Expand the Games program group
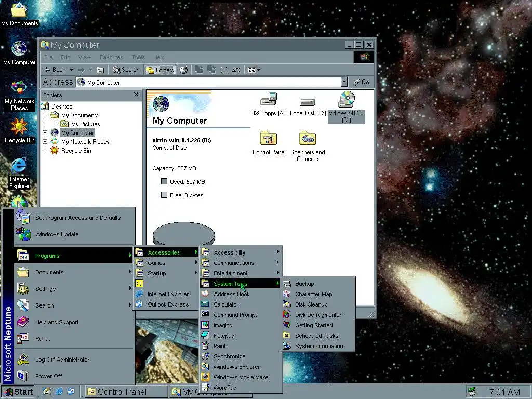Image resolution: width=532 pixels, height=399 pixels. [166, 263]
